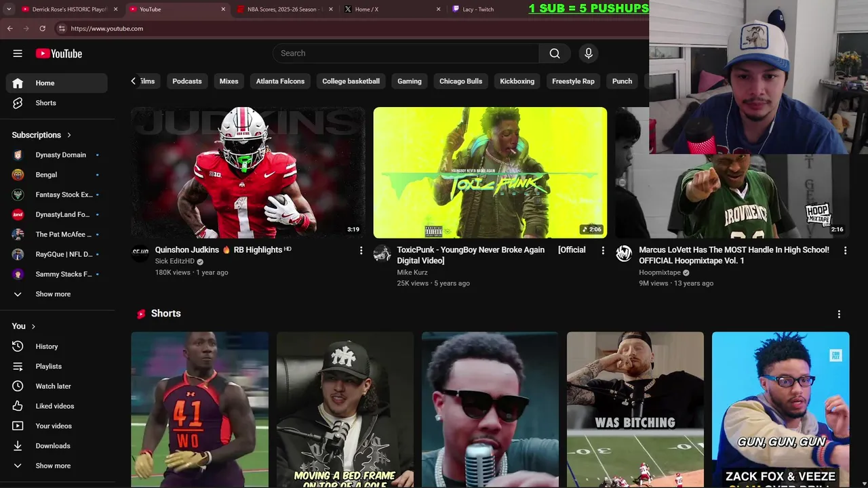Screen dimensions: 868x488
Task: Click browser back arrow
Action: click(9, 28)
